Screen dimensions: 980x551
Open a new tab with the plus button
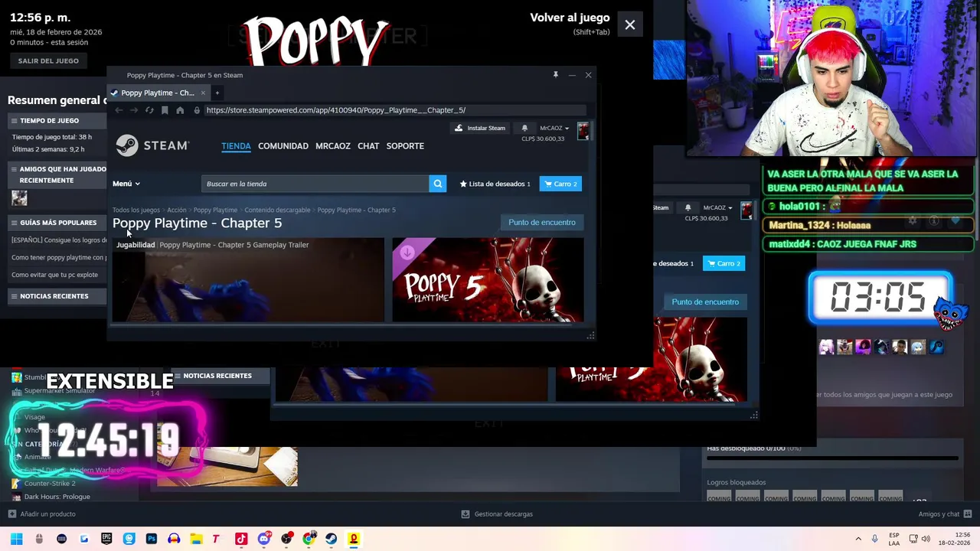point(217,93)
